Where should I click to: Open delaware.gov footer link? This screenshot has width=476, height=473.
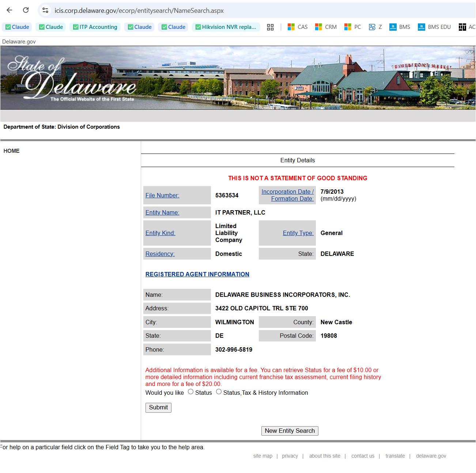431,456
